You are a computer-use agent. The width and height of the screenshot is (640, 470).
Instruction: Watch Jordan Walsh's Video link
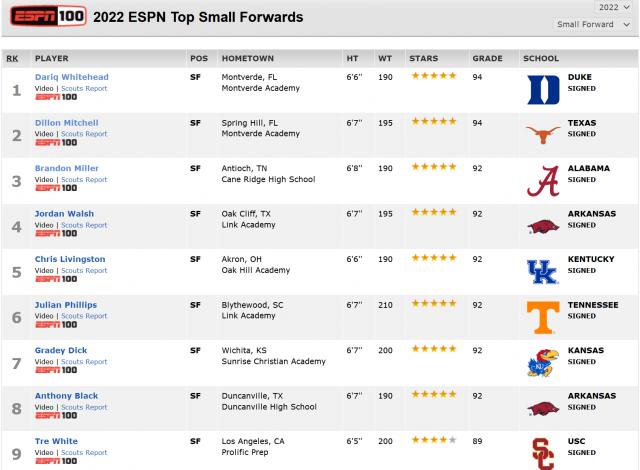[x=44, y=225]
